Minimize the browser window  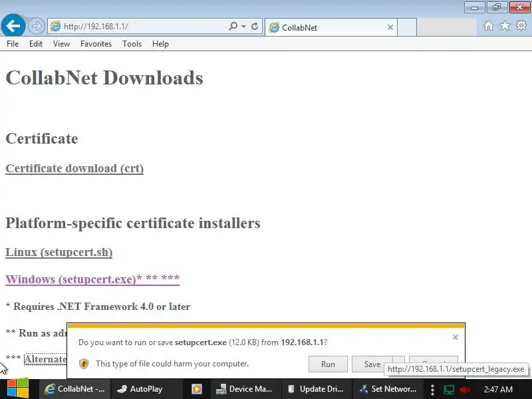(x=474, y=7)
